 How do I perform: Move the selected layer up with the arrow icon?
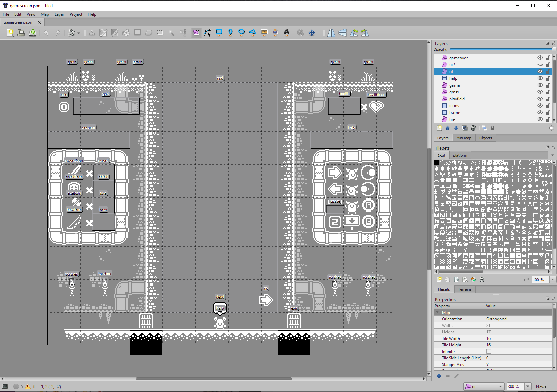pyautogui.click(x=448, y=128)
